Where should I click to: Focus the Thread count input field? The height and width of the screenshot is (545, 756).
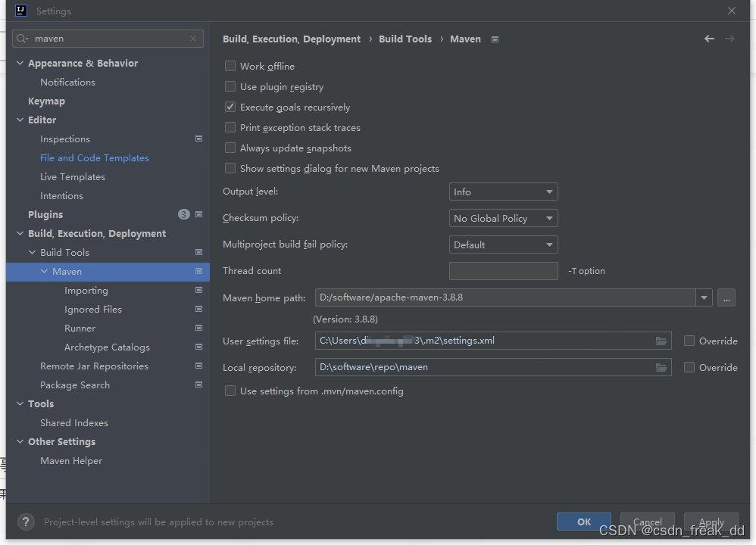[503, 271]
